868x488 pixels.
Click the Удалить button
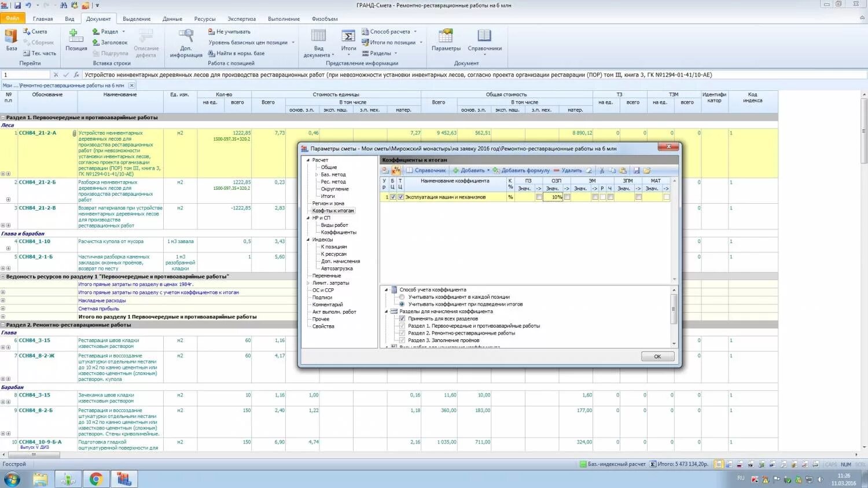point(568,170)
